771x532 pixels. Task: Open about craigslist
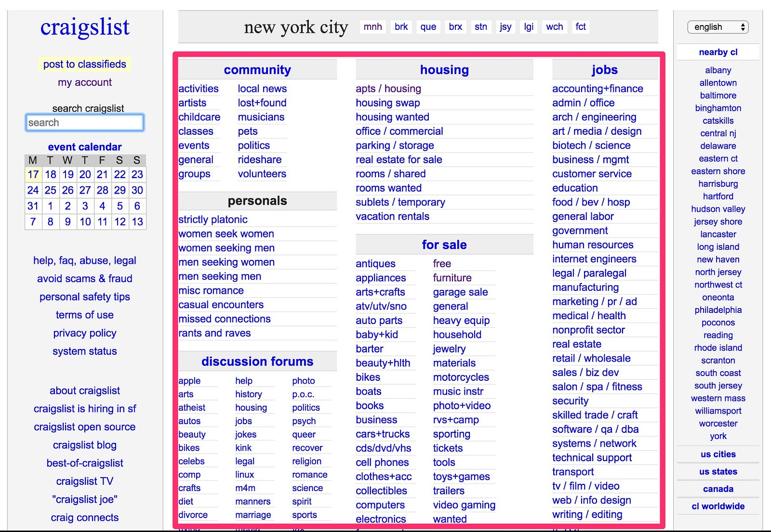[85, 390]
